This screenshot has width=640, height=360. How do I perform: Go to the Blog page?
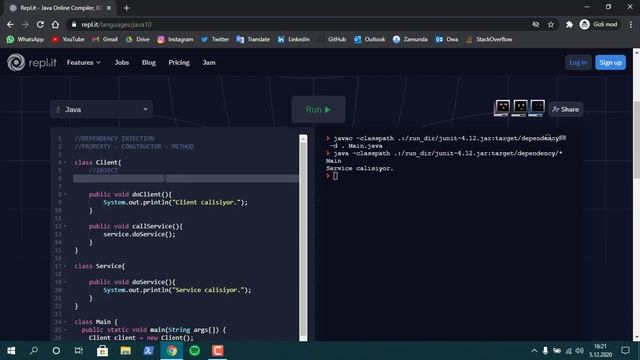pos(149,62)
